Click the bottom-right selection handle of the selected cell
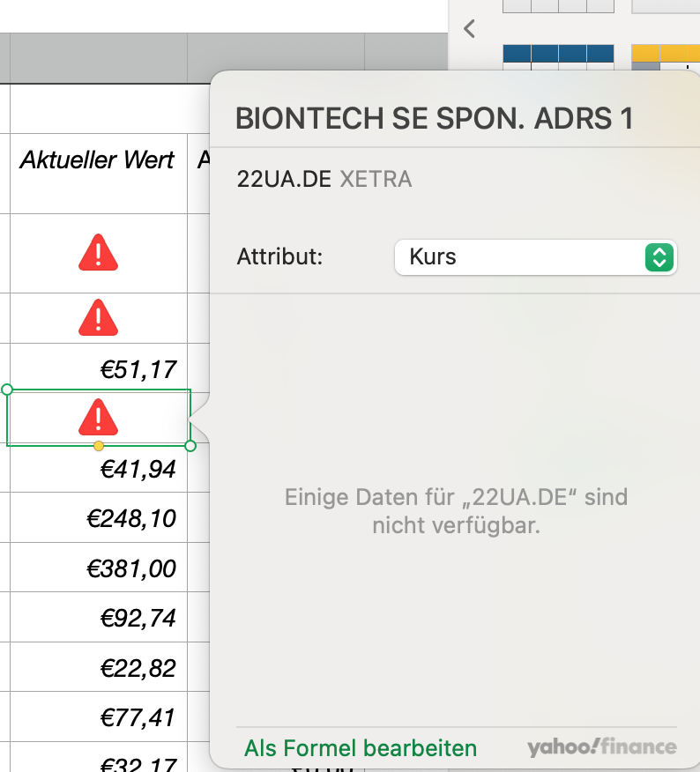Image resolution: width=700 pixels, height=772 pixels. pos(190,446)
